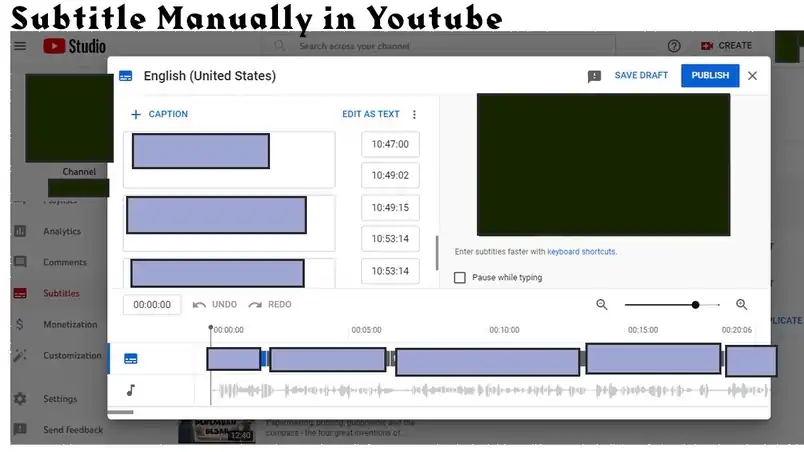Image resolution: width=804 pixels, height=452 pixels.
Task: Click the audio track music note icon
Action: 131,391
